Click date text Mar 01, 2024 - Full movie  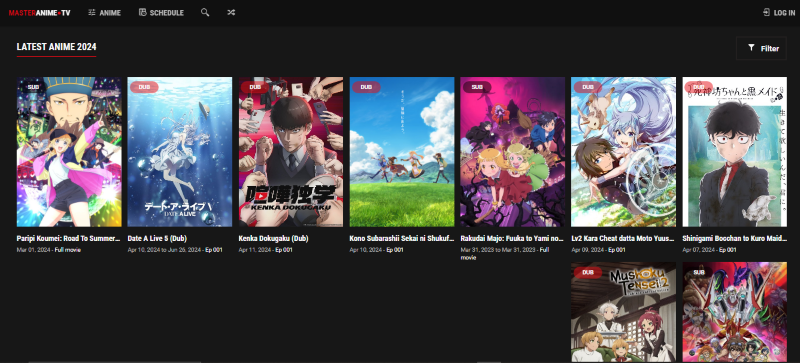[48, 250]
